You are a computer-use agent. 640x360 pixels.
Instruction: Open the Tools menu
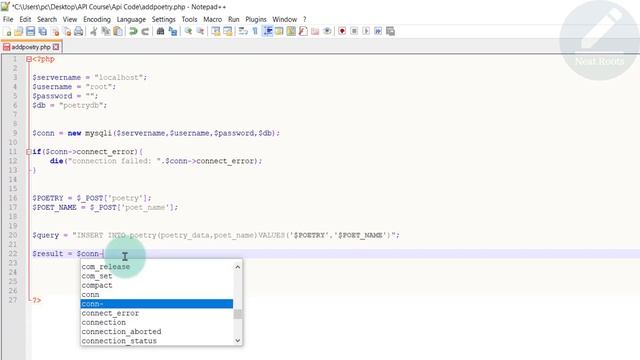[x=189, y=19]
